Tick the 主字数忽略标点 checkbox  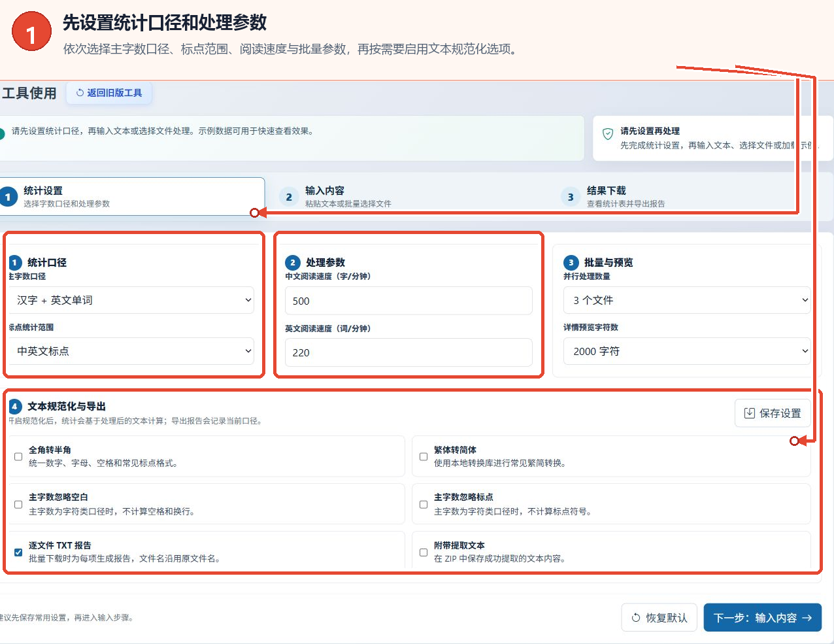[x=424, y=504]
